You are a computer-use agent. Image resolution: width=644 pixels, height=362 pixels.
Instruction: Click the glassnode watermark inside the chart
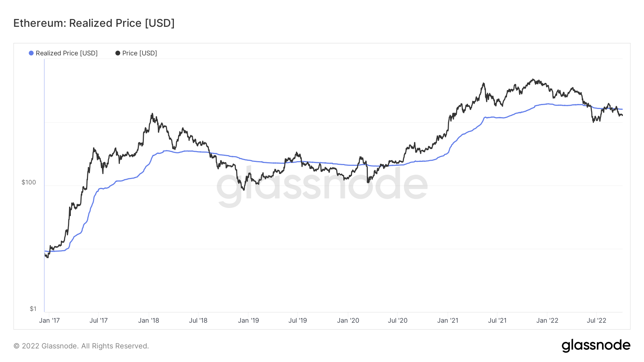pyautogui.click(x=322, y=185)
